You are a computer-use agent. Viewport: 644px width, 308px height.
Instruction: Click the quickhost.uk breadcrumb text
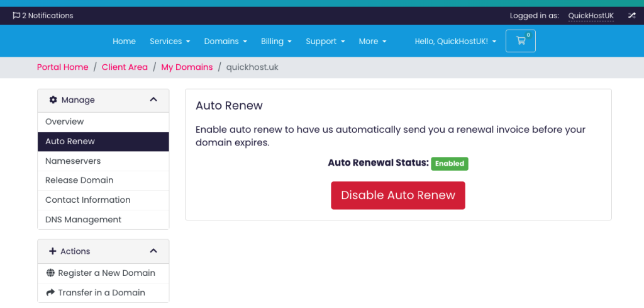click(x=252, y=67)
